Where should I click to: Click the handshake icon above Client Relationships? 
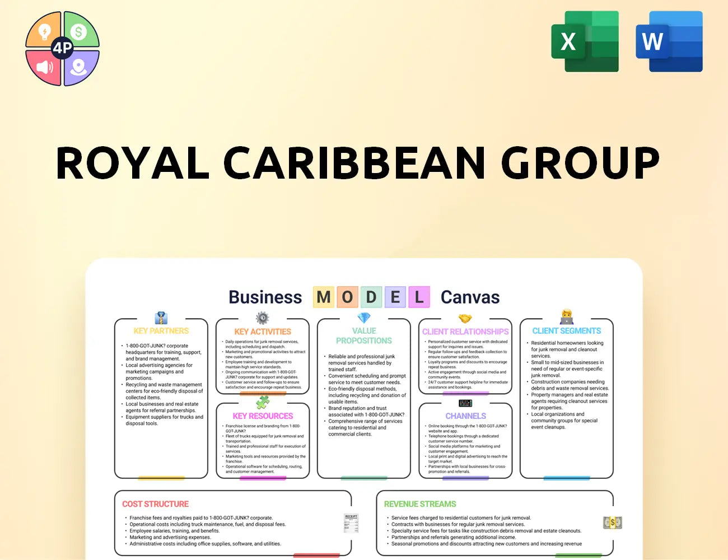pyautogui.click(x=465, y=318)
